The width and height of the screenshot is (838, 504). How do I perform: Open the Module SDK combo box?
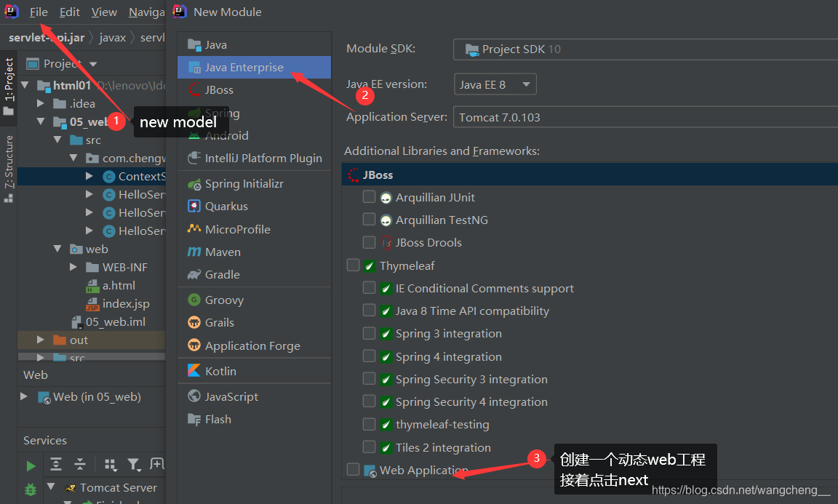[x=645, y=49]
